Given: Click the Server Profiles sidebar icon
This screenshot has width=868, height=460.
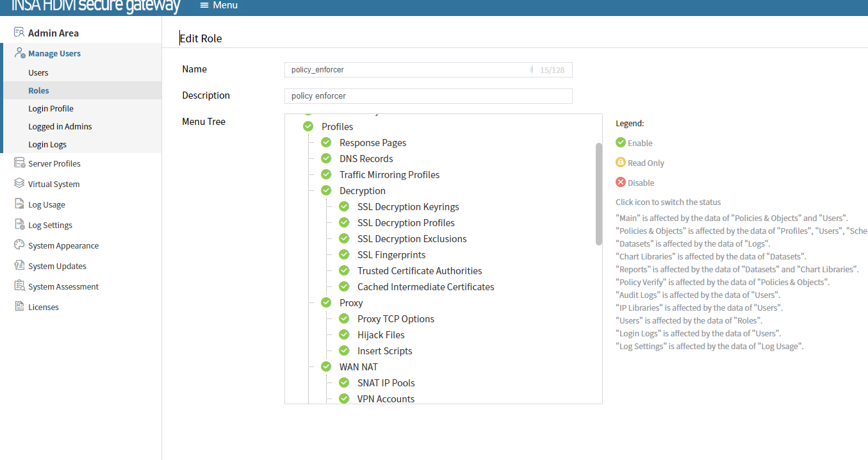Looking at the screenshot, I should [19, 163].
